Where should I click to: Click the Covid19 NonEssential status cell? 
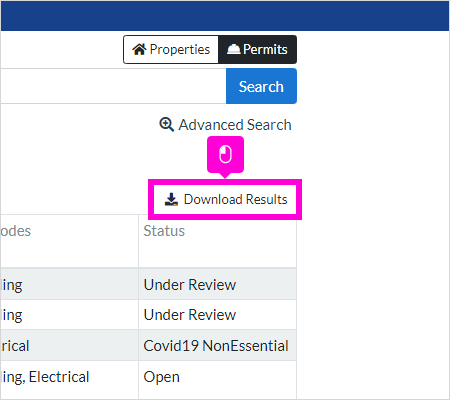pyautogui.click(x=217, y=346)
